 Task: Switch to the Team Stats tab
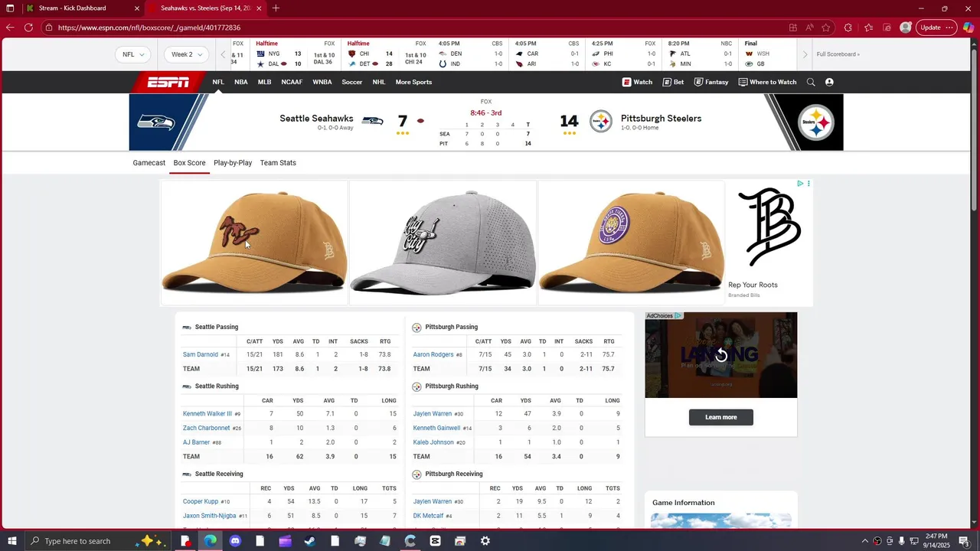point(278,163)
